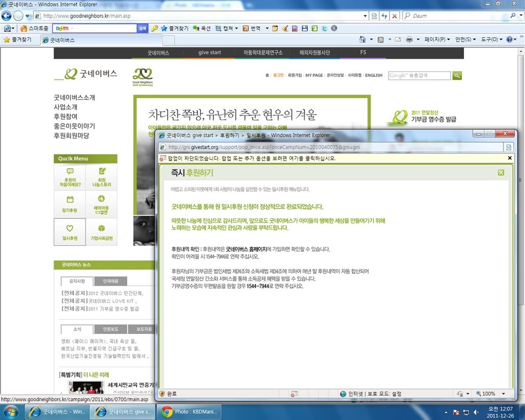Click the Daum search box in the toolbar
The width and height of the screenshot is (525, 420).
[95, 29]
